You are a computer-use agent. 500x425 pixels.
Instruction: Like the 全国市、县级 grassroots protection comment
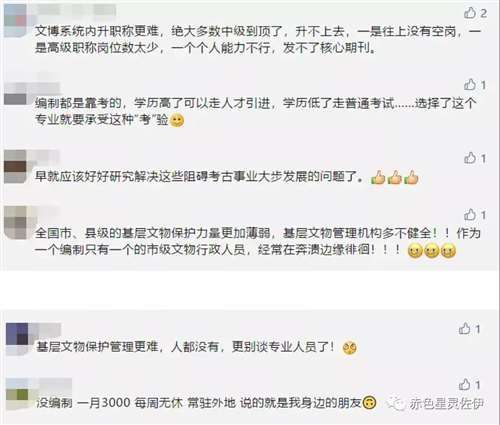click(x=470, y=215)
